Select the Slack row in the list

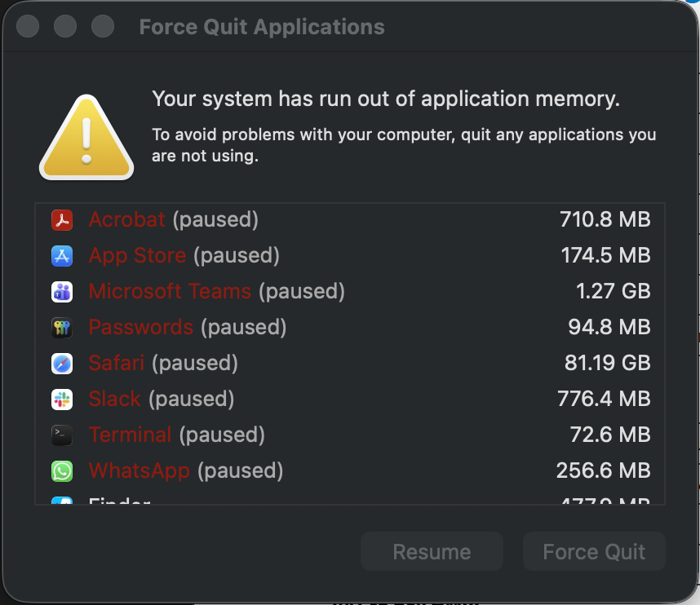[326, 399]
